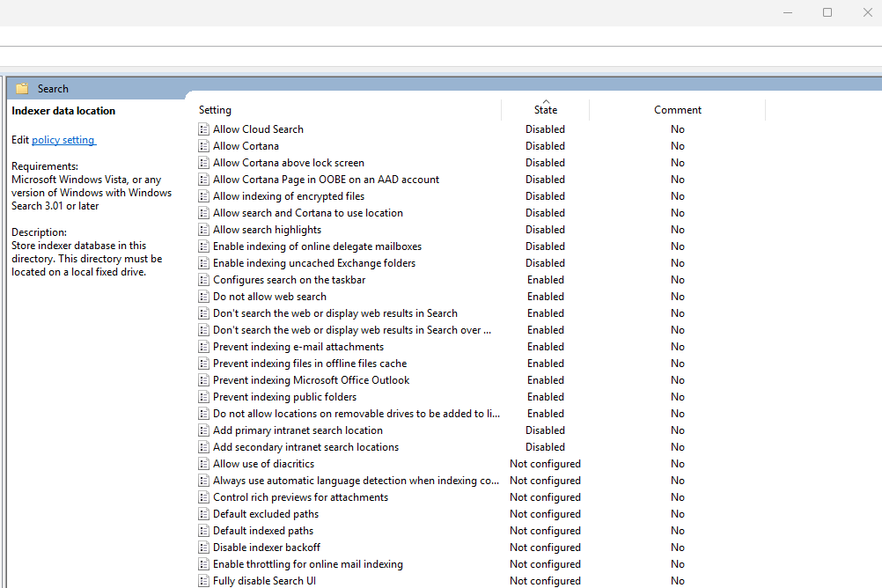Click icon beside Prevent indexing Microsoft Office Outlook
The height and width of the screenshot is (588, 882).
(x=203, y=380)
